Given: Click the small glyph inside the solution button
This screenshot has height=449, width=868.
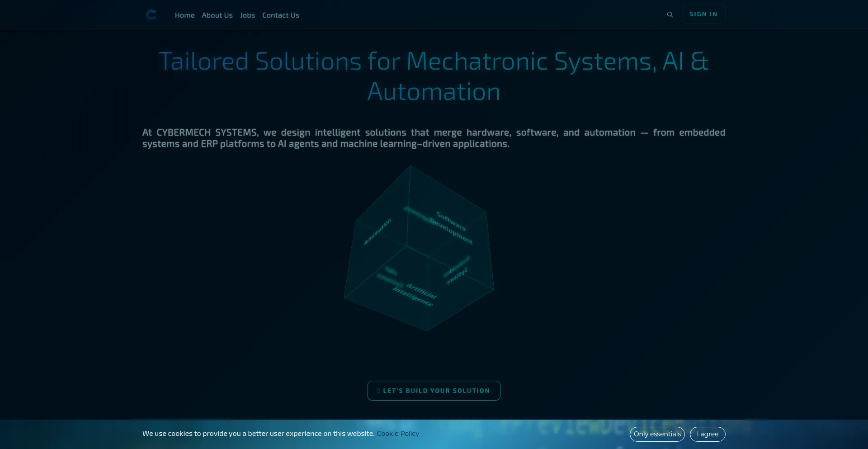Looking at the screenshot, I should pyautogui.click(x=378, y=391).
